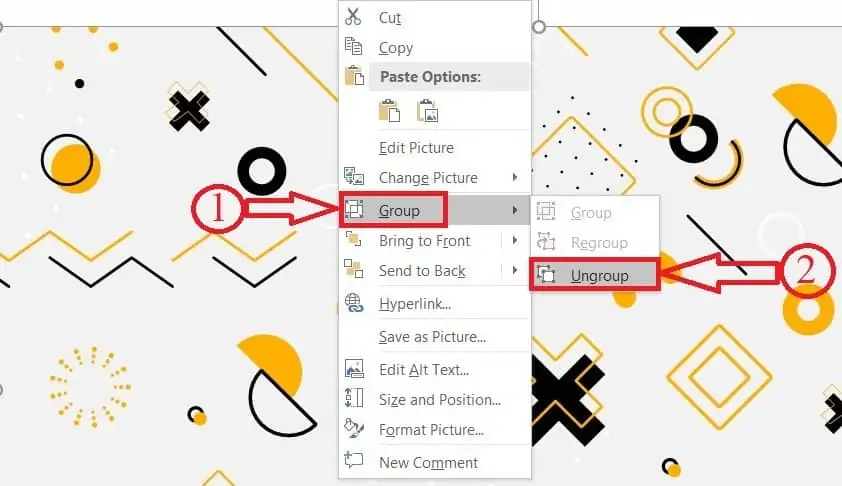The height and width of the screenshot is (486, 842).
Task: Click the Edit Alt Text icon
Action: 353,368
